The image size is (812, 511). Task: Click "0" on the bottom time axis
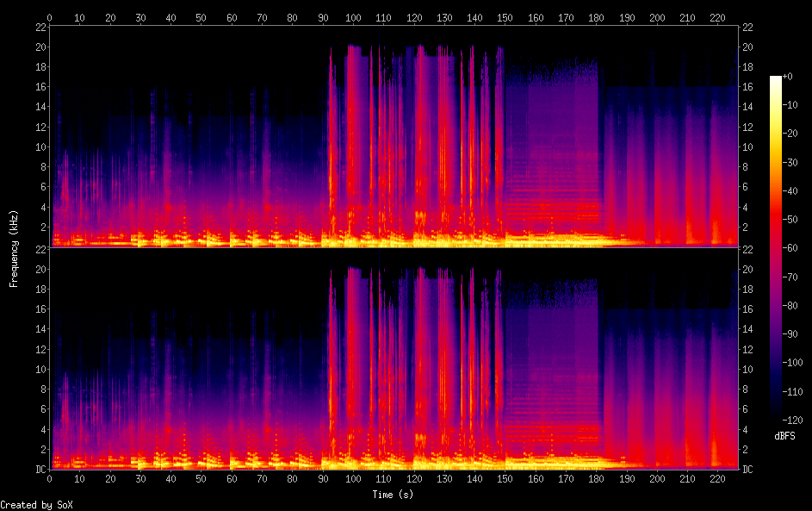click(x=49, y=479)
